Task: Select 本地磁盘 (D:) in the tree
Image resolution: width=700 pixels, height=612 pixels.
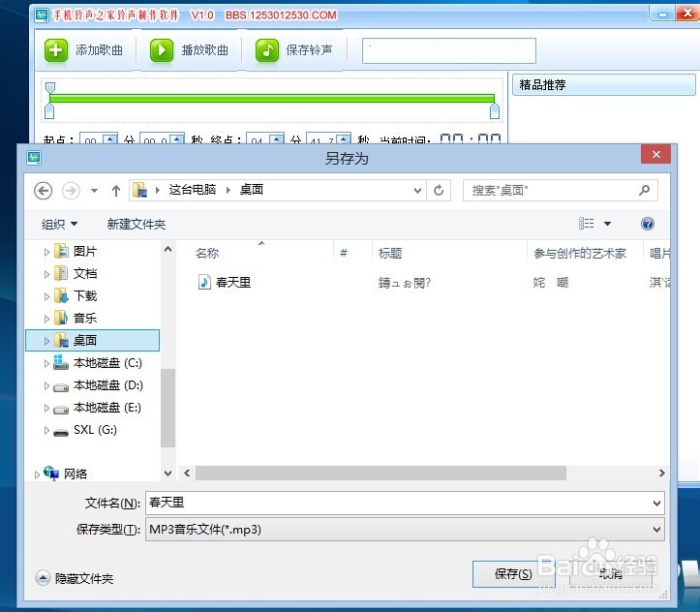Action: pos(108,385)
